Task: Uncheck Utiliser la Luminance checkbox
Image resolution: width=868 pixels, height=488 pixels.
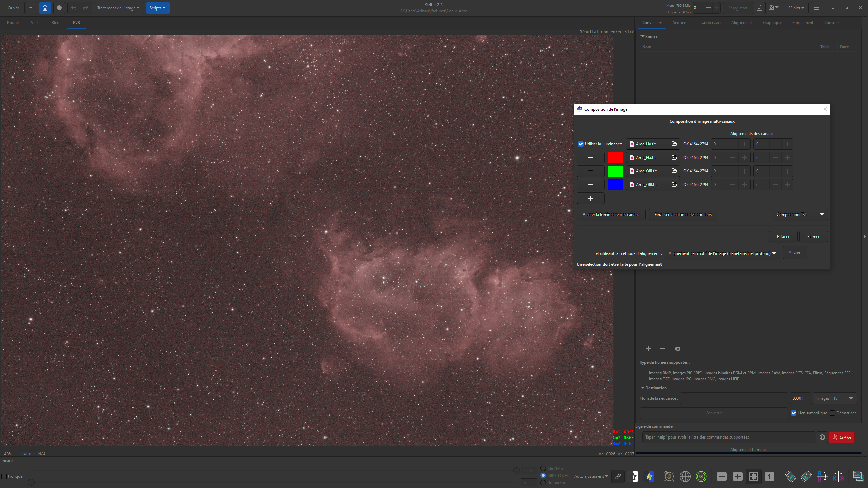Action: pyautogui.click(x=581, y=144)
